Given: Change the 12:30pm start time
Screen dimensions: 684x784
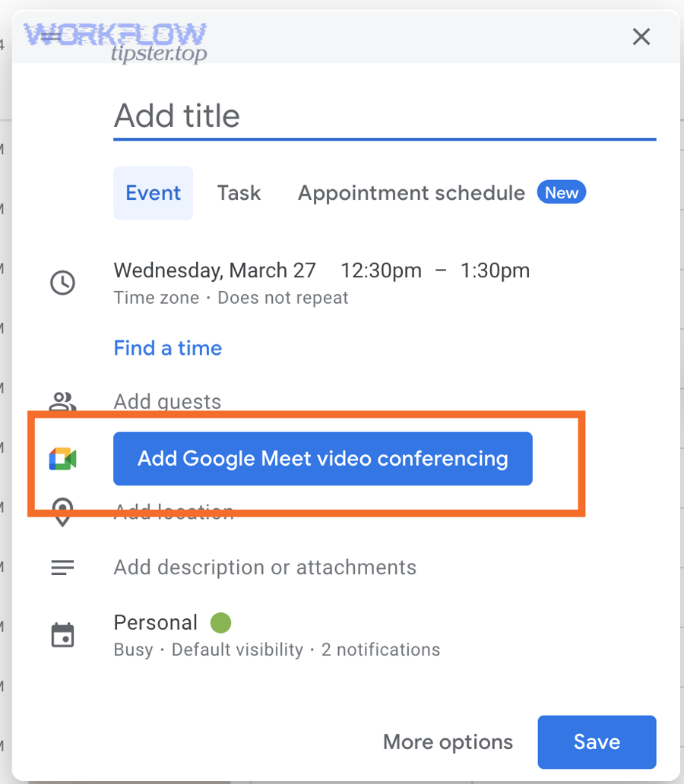Looking at the screenshot, I should (382, 270).
